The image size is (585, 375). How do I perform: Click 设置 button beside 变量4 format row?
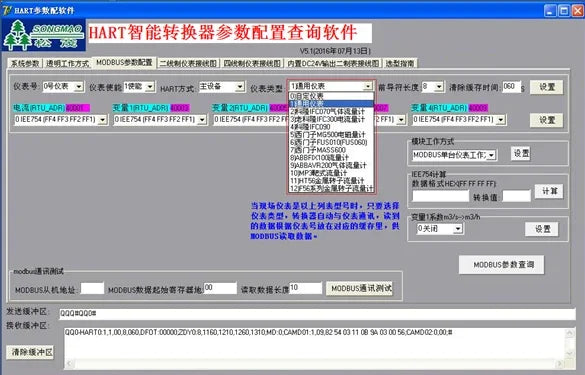547,120
